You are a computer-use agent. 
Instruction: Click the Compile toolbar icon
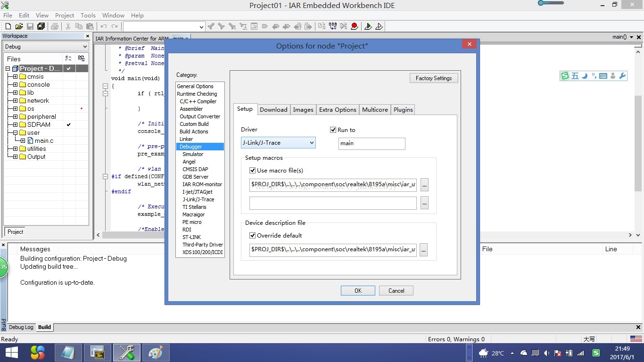coord(322,26)
